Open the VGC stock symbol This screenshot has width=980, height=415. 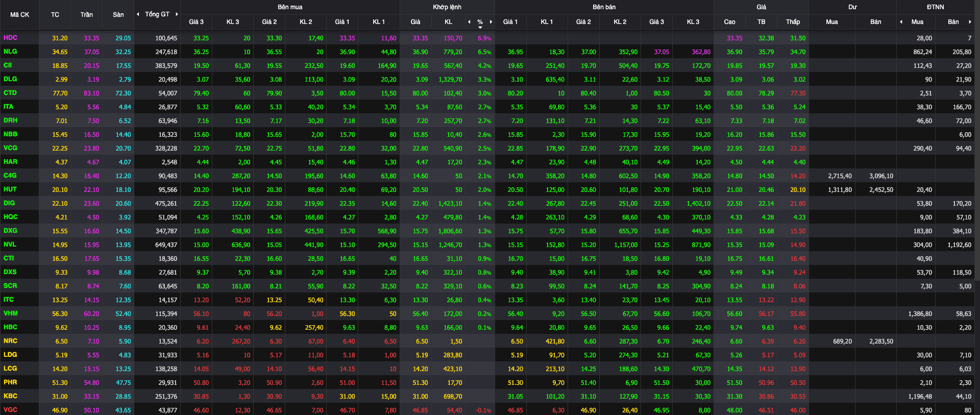pyautogui.click(x=10, y=410)
